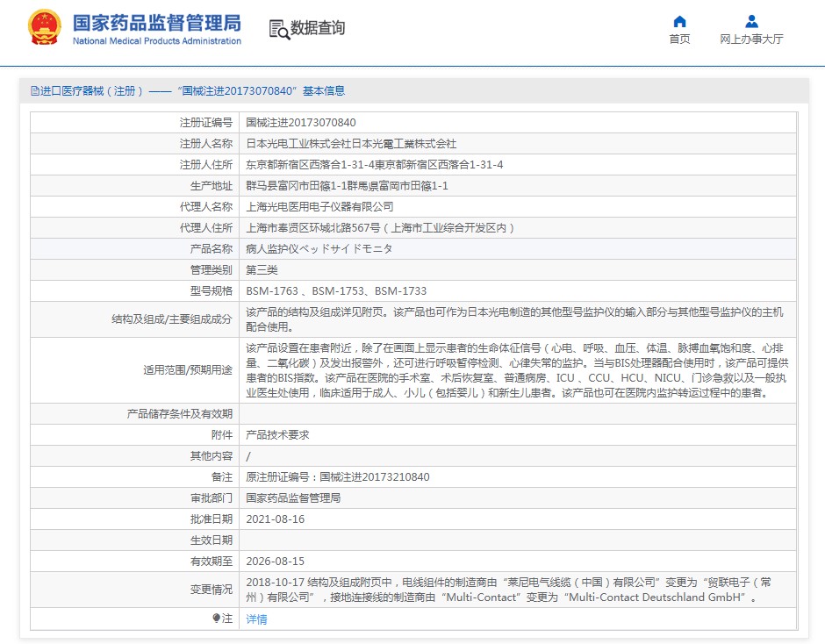Click the 注册人住所 row label
Screen dimensions: 825x644
(205, 165)
